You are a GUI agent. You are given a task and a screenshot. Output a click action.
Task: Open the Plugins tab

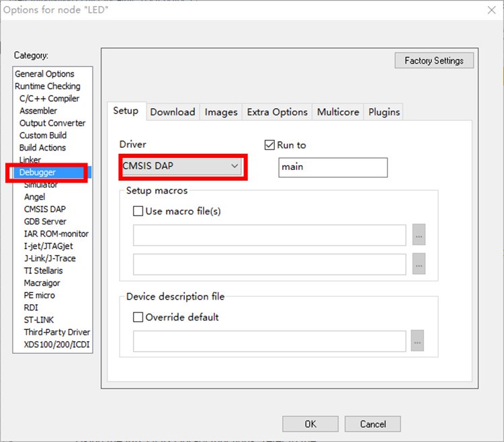[384, 112]
